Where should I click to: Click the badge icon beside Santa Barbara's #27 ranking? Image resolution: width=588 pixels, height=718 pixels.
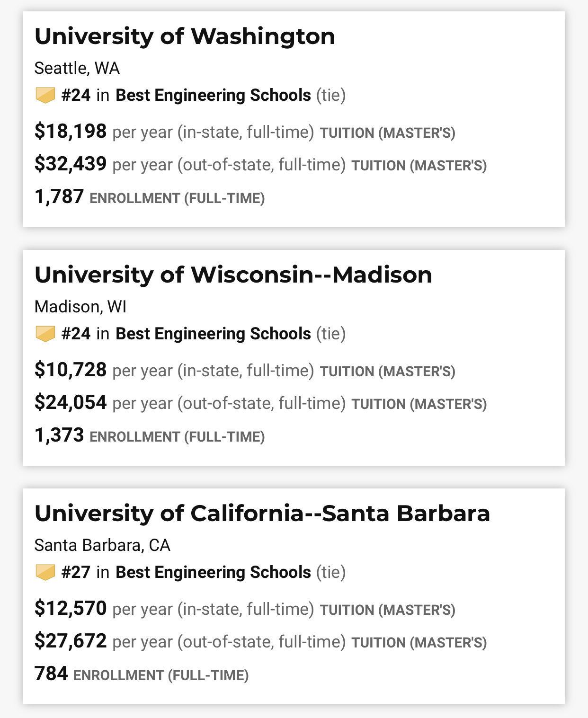tap(45, 572)
